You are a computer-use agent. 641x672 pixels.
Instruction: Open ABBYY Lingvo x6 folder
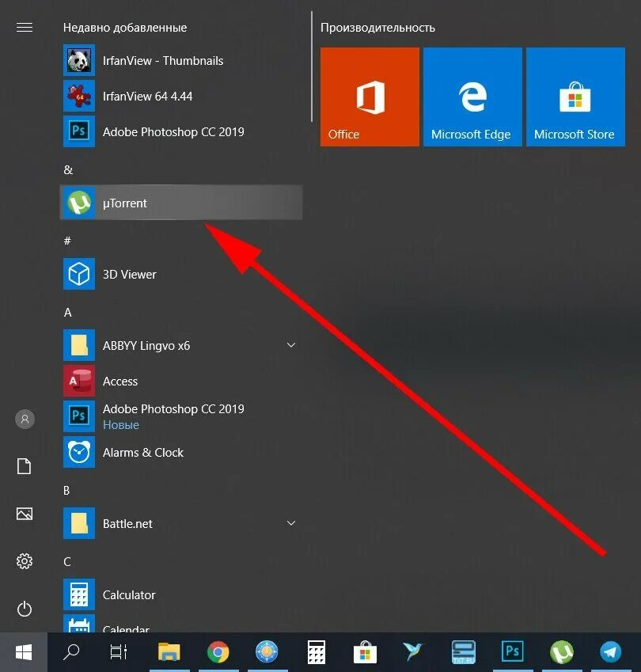(x=181, y=345)
